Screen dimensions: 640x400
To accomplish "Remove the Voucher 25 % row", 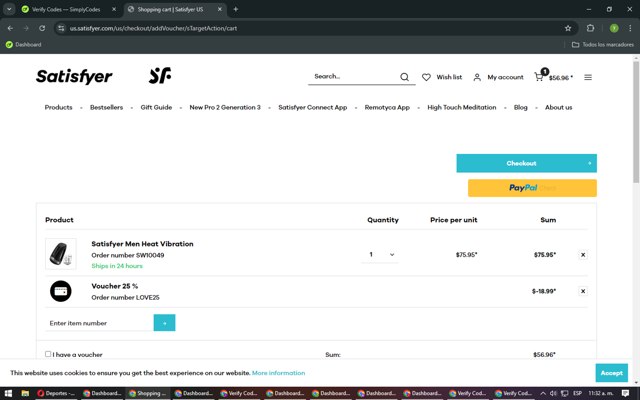I will coord(583,291).
